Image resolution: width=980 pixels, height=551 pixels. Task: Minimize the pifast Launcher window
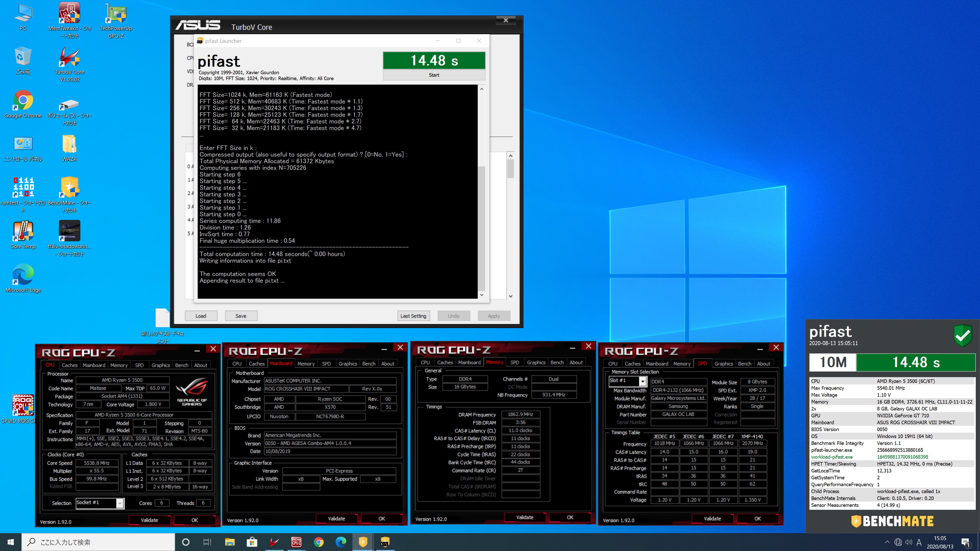point(437,41)
